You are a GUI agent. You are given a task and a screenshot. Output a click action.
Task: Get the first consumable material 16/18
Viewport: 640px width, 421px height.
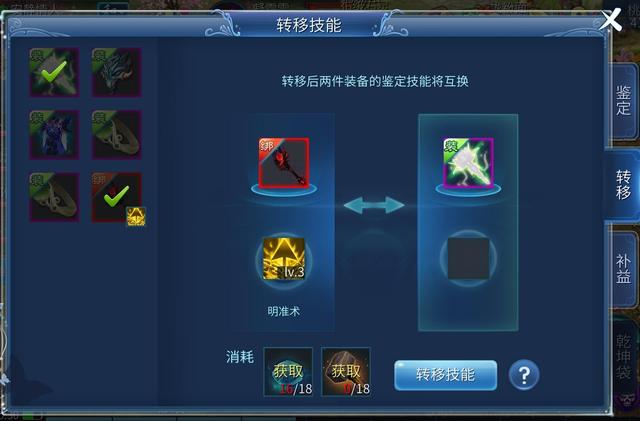288,372
